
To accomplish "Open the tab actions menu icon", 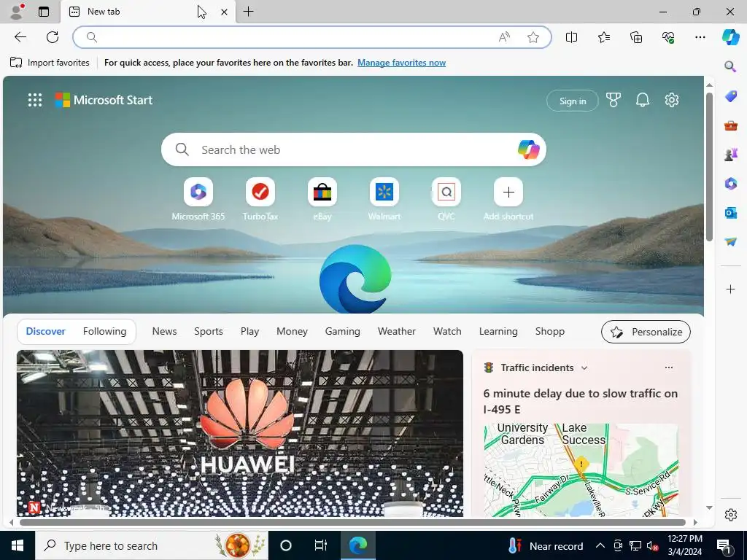I will point(44,12).
